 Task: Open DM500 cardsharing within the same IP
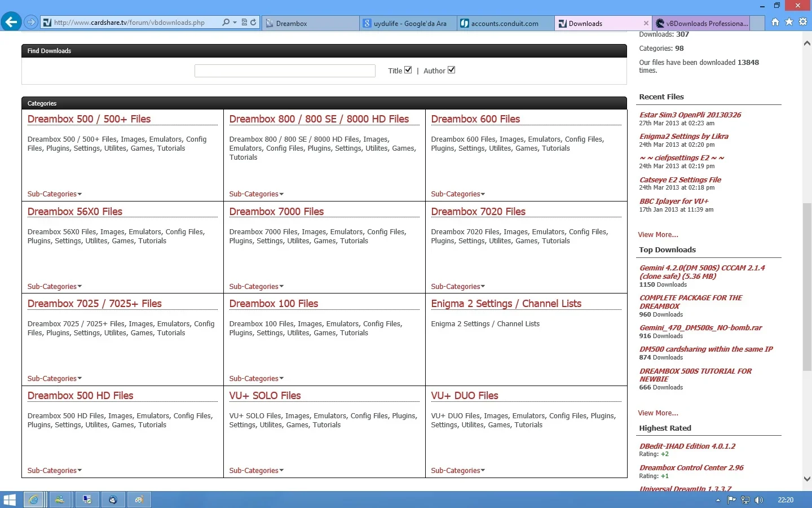point(706,349)
